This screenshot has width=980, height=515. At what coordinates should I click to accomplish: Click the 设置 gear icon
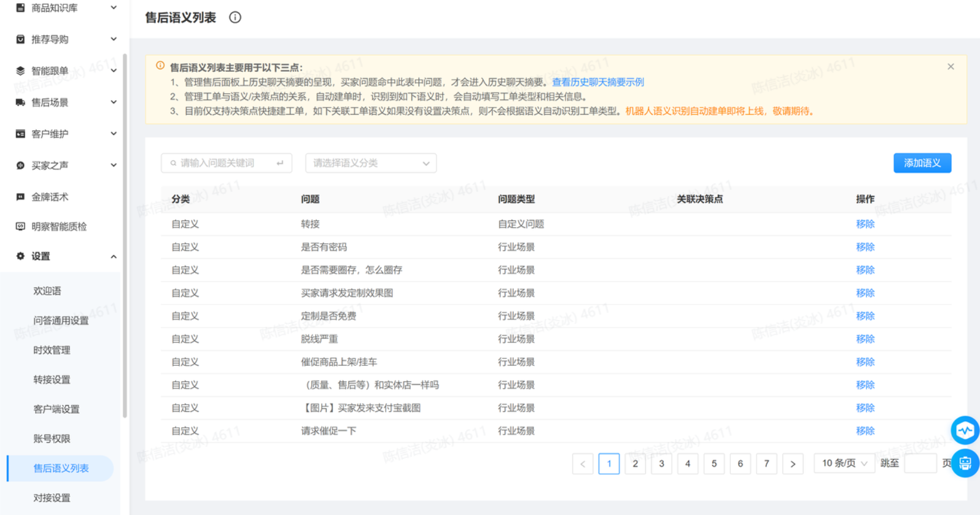pyautogui.click(x=20, y=256)
